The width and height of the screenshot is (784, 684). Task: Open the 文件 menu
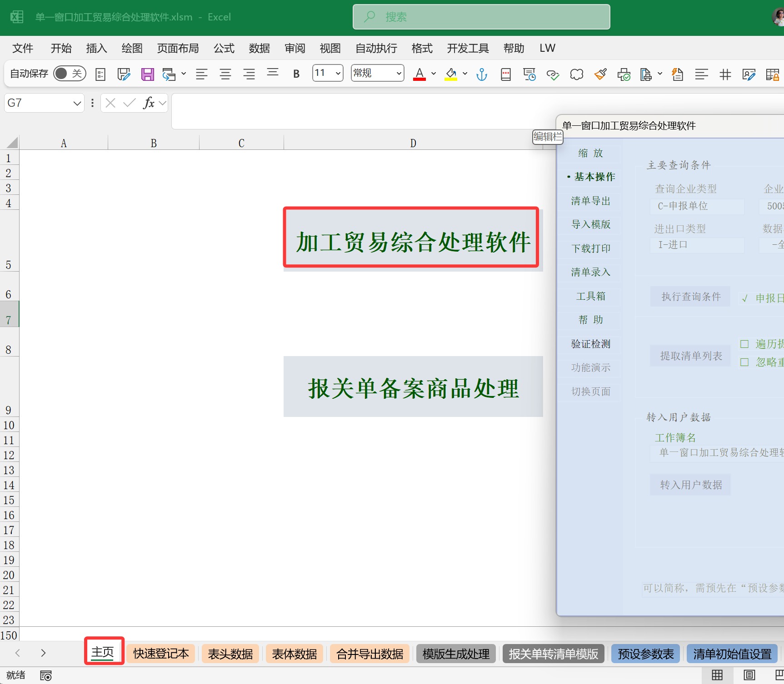[x=23, y=48]
